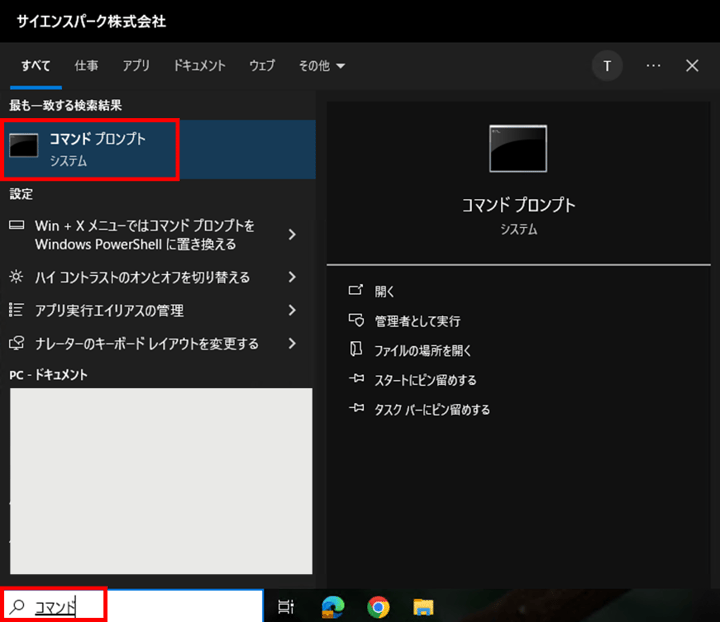The image size is (720, 622).
Task: Click the T user account avatar
Action: tap(607, 65)
